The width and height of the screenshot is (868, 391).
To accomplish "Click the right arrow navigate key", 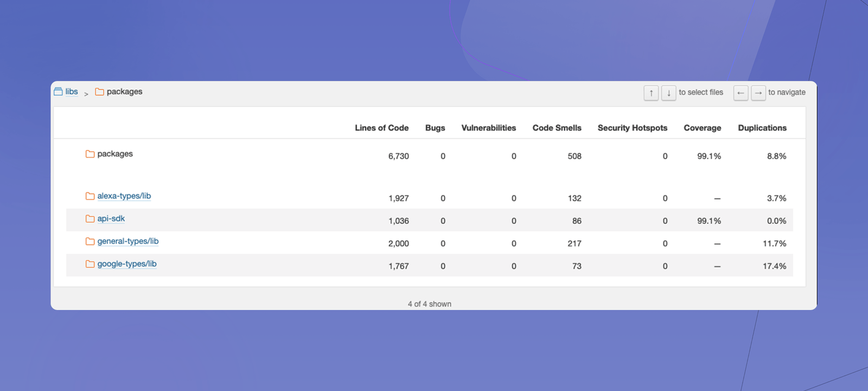I will 758,93.
